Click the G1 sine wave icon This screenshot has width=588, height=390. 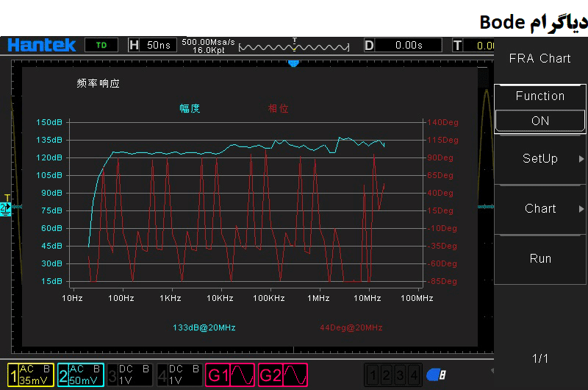point(243,375)
